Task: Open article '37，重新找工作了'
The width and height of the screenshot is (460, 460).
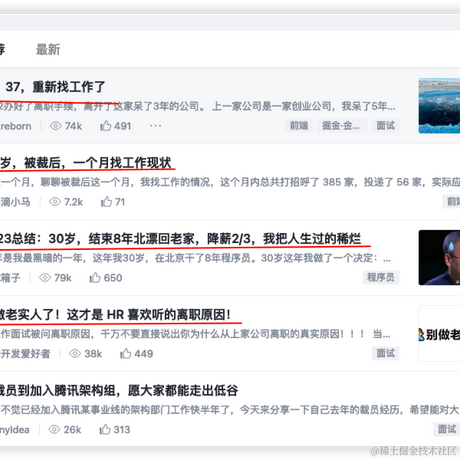Action: 55,87
